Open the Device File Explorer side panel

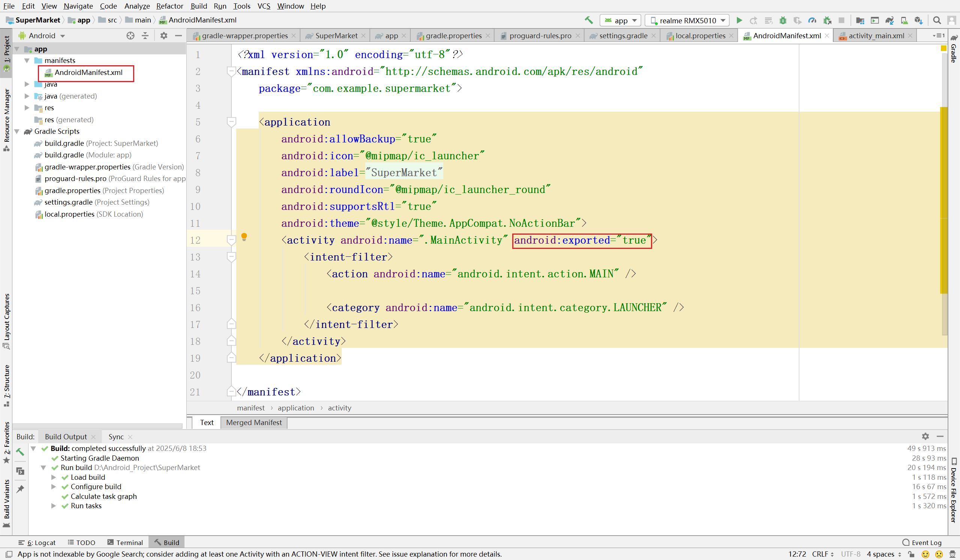click(x=954, y=490)
